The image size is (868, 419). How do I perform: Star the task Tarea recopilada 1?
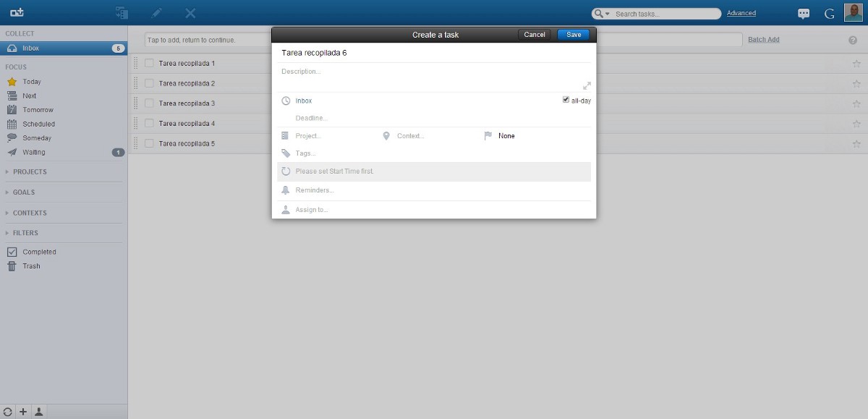tap(856, 64)
